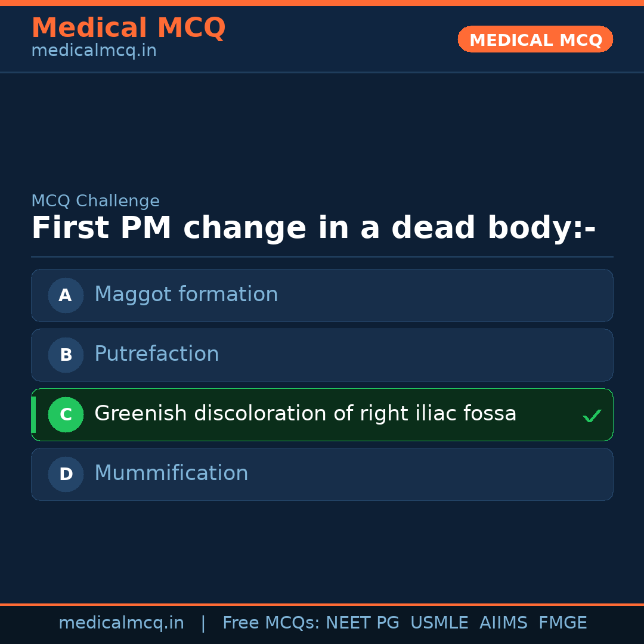
Task: Open the medicalmcq.in link under the title
Action: pyautogui.click(x=94, y=51)
